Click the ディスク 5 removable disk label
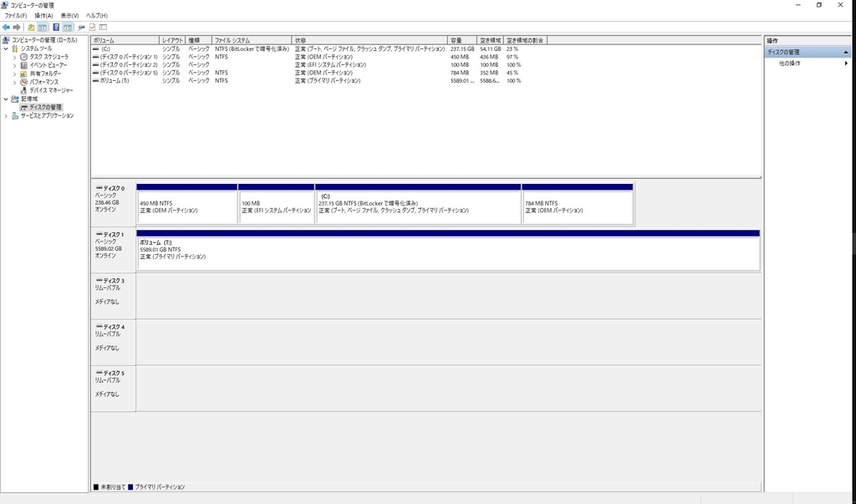This screenshot has width=856, height=504. click(113, 389)
